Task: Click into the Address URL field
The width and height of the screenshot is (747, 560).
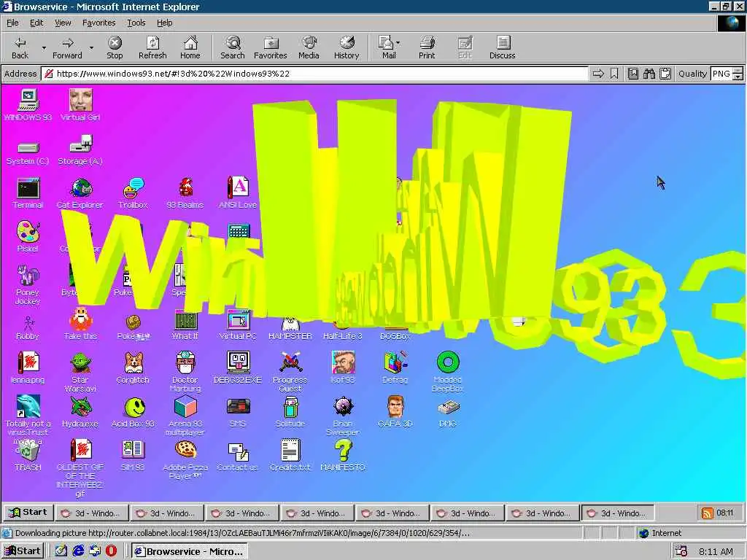Action: click(x=314, y=74)
